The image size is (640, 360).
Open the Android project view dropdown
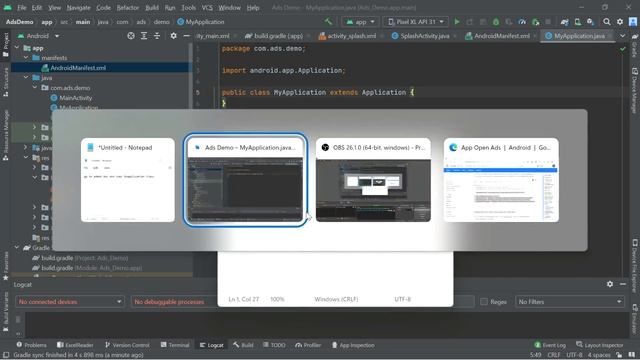click(38, 36)
